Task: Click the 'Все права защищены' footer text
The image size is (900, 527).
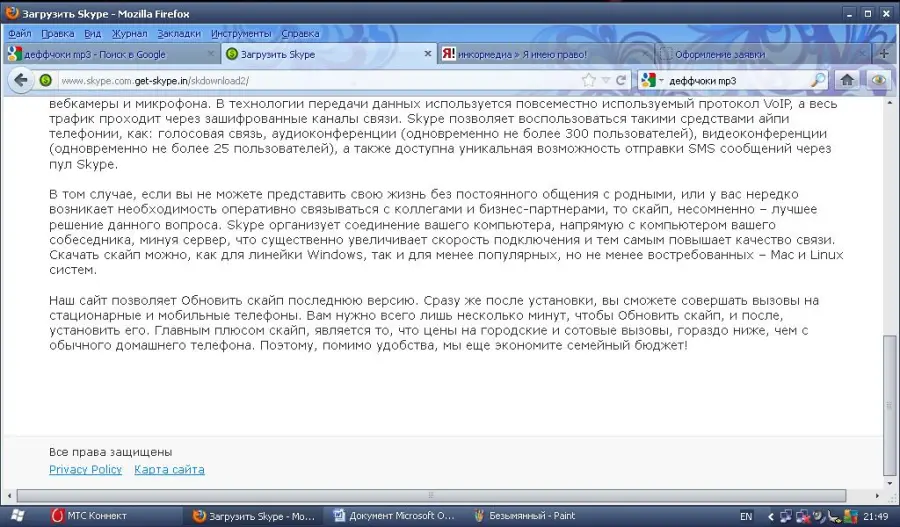Action: pos(111,452)
